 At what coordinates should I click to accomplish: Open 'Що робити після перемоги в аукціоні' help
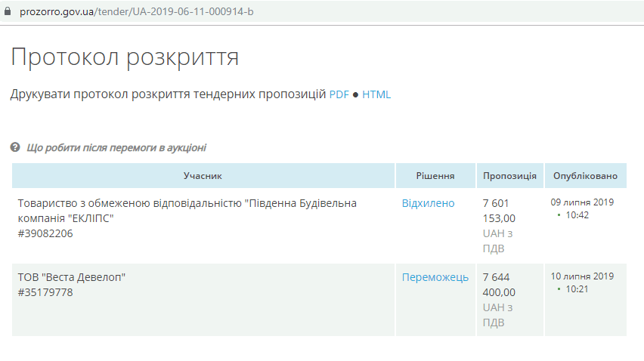[x=116, y=148]
